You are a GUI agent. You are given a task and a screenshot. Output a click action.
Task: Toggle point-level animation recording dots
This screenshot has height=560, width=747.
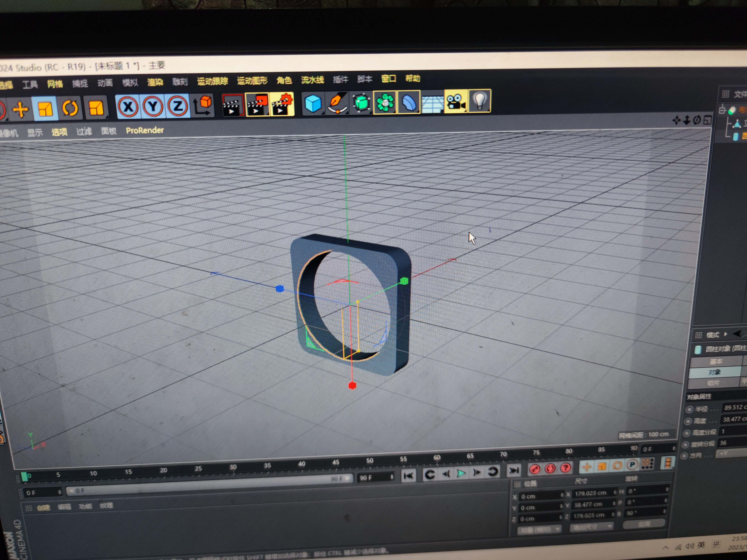[647, 464]
